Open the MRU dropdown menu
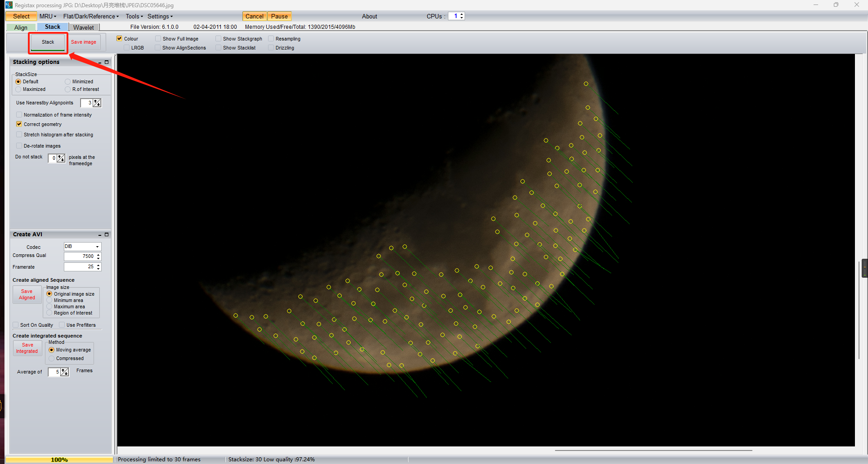 click(48, 16)
